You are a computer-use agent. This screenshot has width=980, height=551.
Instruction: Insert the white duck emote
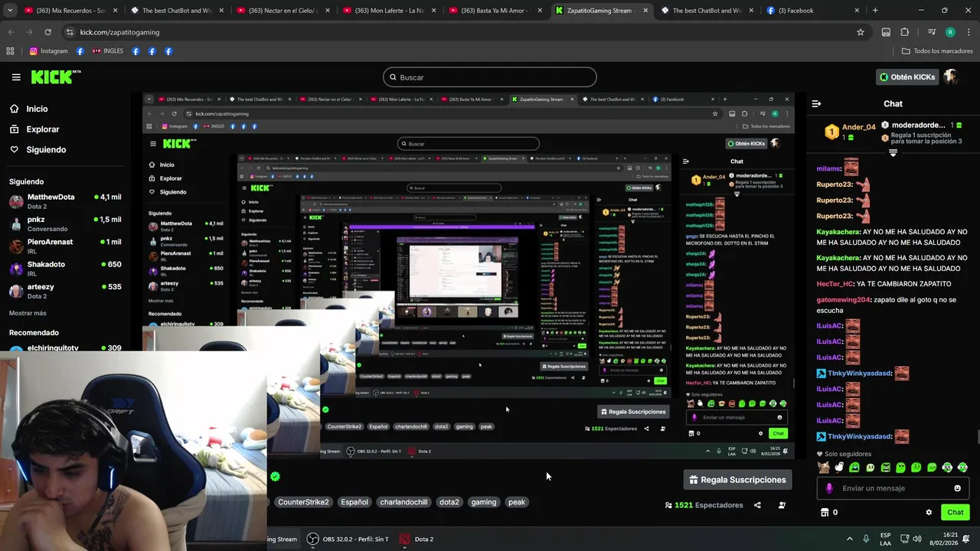point(839,468)
